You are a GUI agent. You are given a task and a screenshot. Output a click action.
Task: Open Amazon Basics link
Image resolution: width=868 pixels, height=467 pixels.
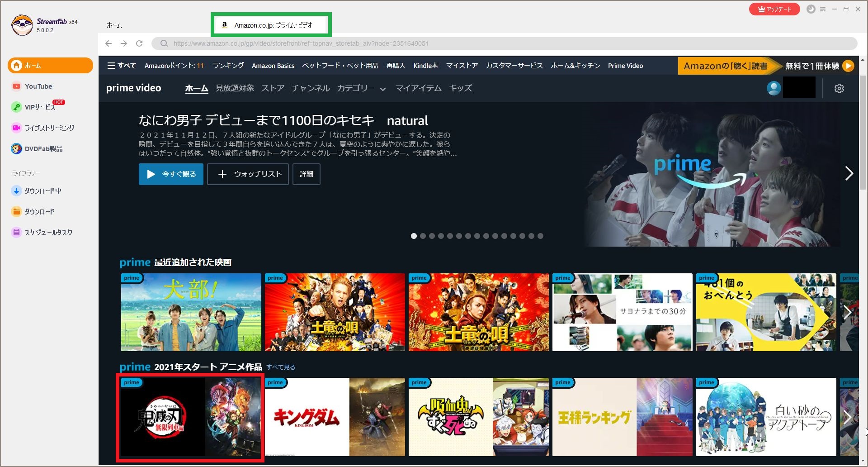(x=273, y=66)
